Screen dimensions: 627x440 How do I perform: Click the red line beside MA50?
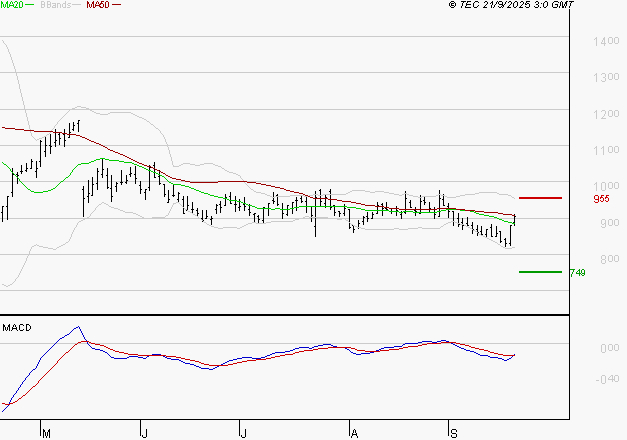pyautogui.click(x=117, y=6)
